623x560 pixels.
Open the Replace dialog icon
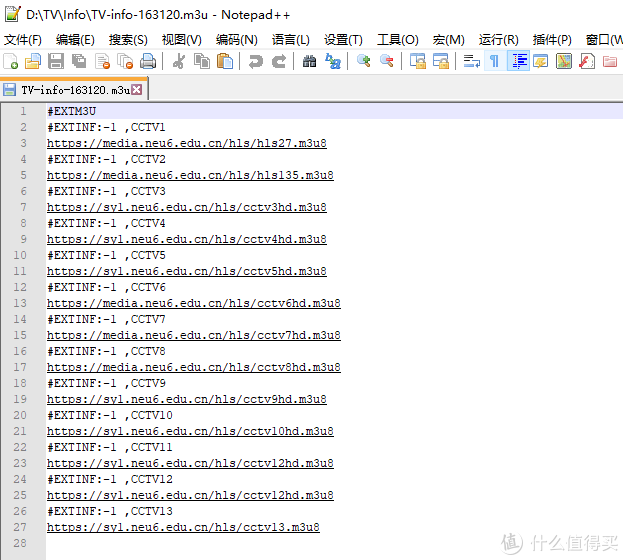point(333,62)
